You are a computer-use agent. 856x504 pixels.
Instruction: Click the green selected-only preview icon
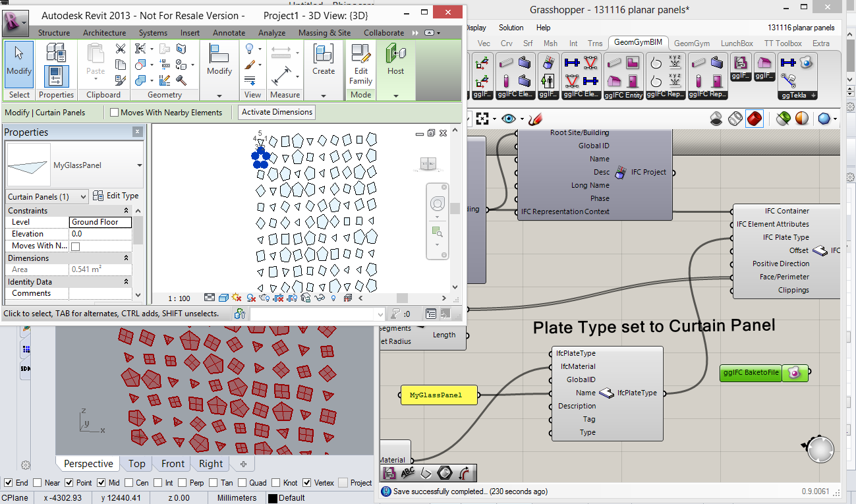[783, 119]
